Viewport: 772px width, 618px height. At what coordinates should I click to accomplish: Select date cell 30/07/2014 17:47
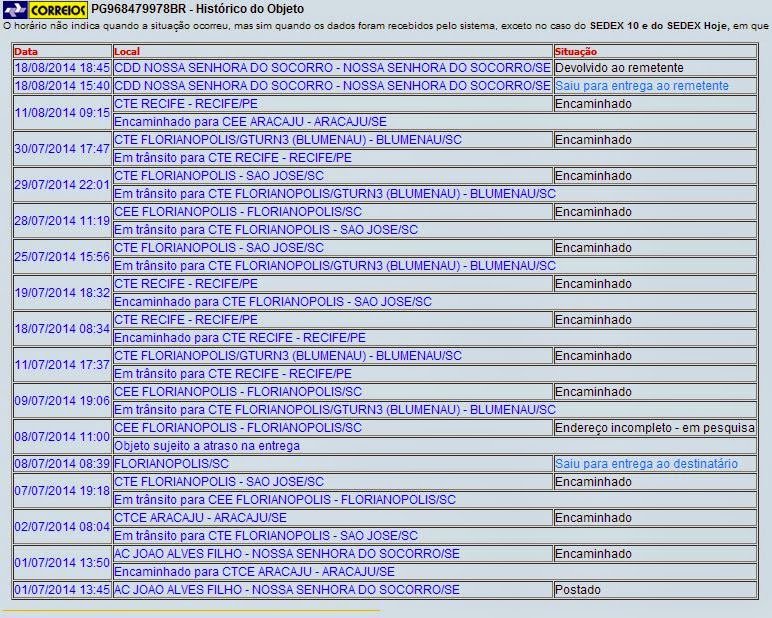[x=62, y=149]
